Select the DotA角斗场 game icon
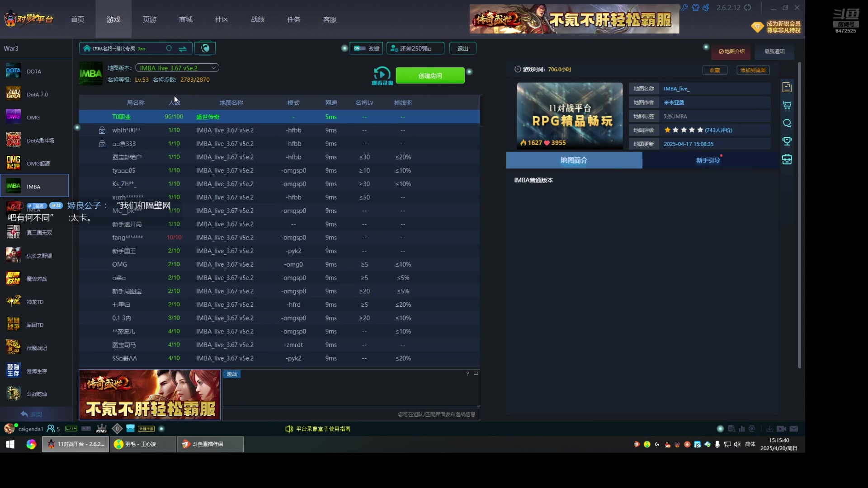The image size is (868, 488). point(13,140)
